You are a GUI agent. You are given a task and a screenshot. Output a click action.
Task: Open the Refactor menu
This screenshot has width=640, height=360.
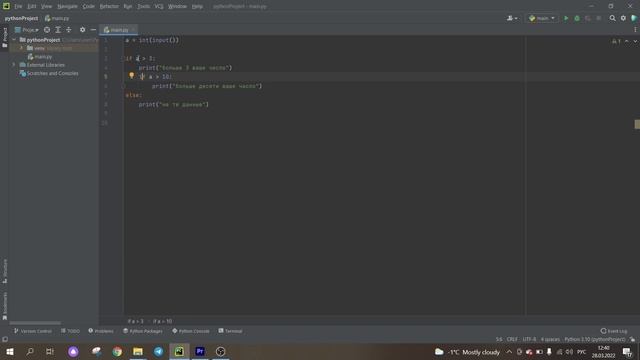tap(109, 7)
